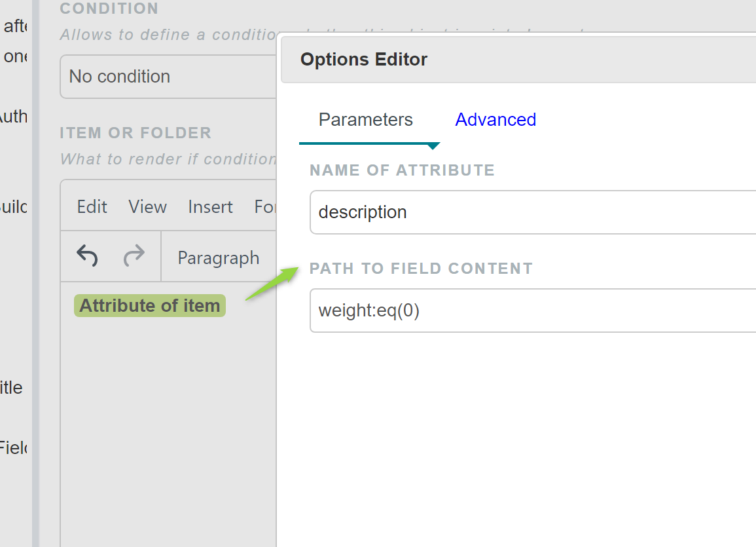
Task: Click the Condition section heading
Action: click(109, 9)
